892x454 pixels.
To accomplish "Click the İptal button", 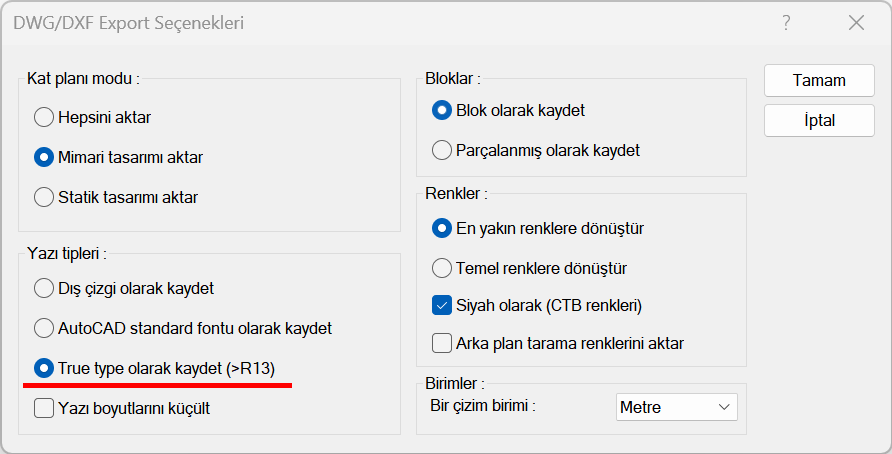I will point(806,121).
